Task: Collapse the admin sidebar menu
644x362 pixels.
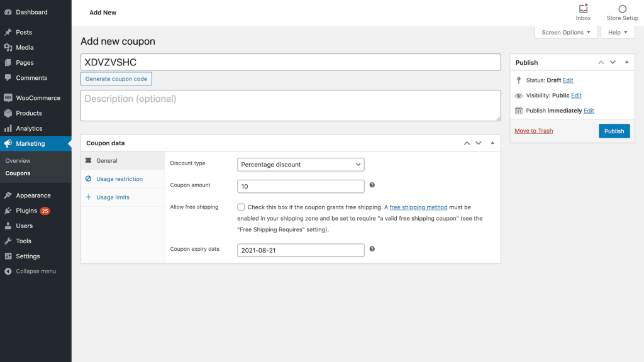Action: 35,271
